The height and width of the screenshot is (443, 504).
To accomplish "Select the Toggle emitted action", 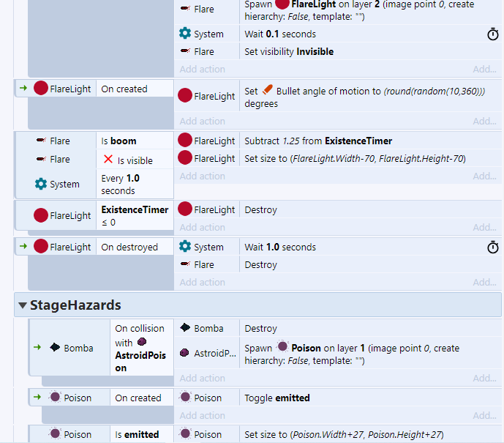I will 277,398.
